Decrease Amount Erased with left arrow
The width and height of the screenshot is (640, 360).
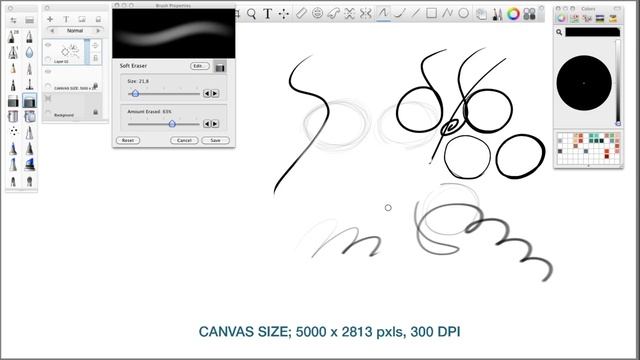(207, 124)
